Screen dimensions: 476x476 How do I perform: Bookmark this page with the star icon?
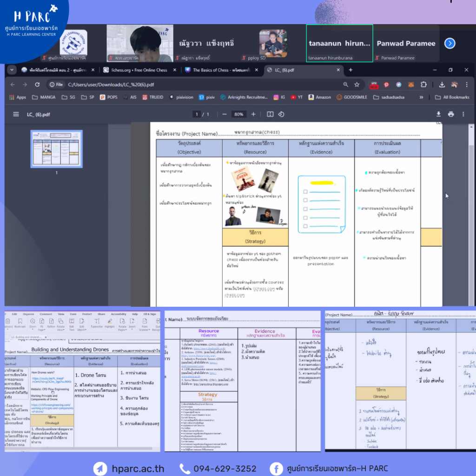357,85
